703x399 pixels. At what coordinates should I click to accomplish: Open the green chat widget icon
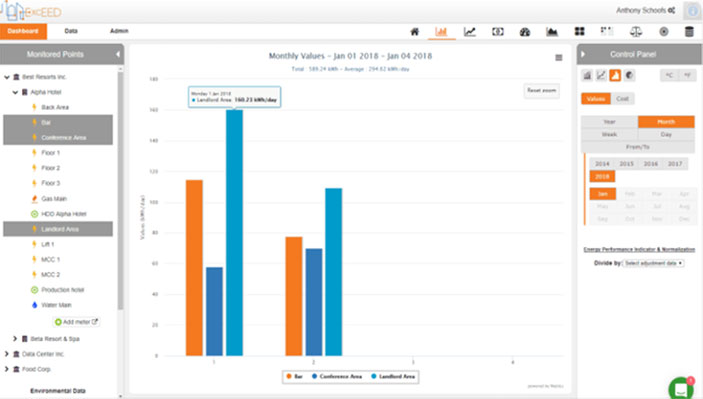(x=681, y=388)
